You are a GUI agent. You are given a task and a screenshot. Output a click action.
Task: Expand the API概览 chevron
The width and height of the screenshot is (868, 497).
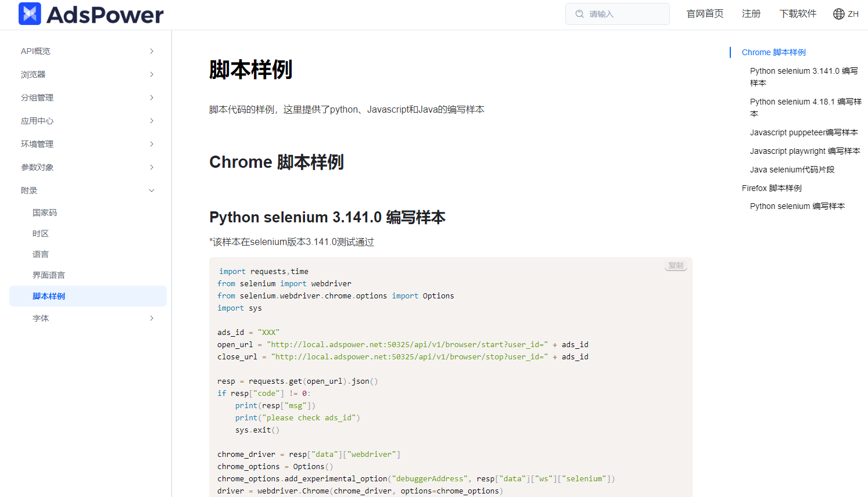click(x=152, y=51)
